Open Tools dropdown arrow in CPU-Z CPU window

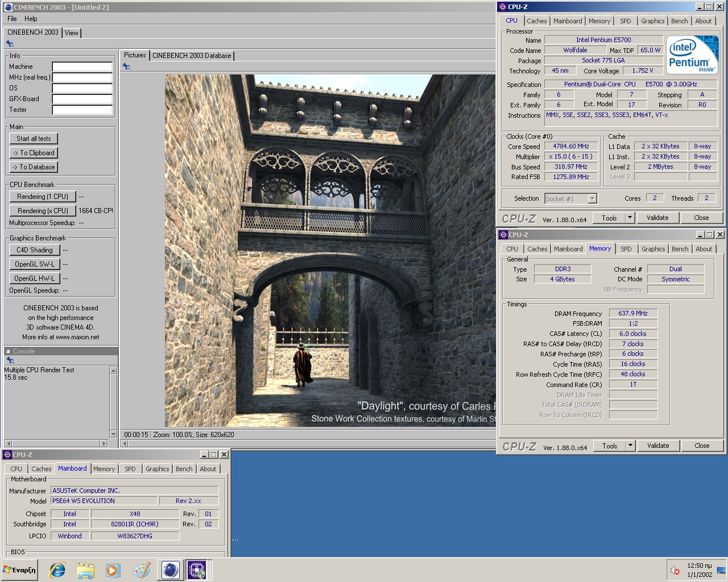point(630,218)
